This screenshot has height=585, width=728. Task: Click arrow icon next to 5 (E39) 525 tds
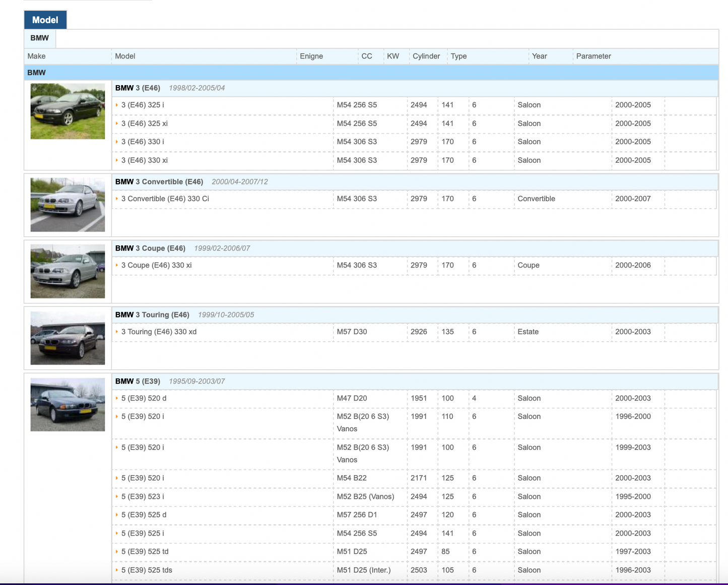click(117, 570)
